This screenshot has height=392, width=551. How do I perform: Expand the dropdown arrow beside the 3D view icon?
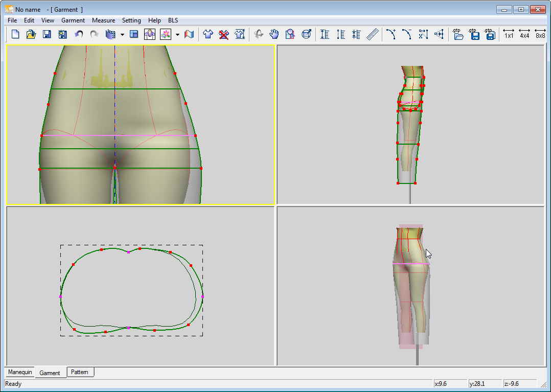122,34
